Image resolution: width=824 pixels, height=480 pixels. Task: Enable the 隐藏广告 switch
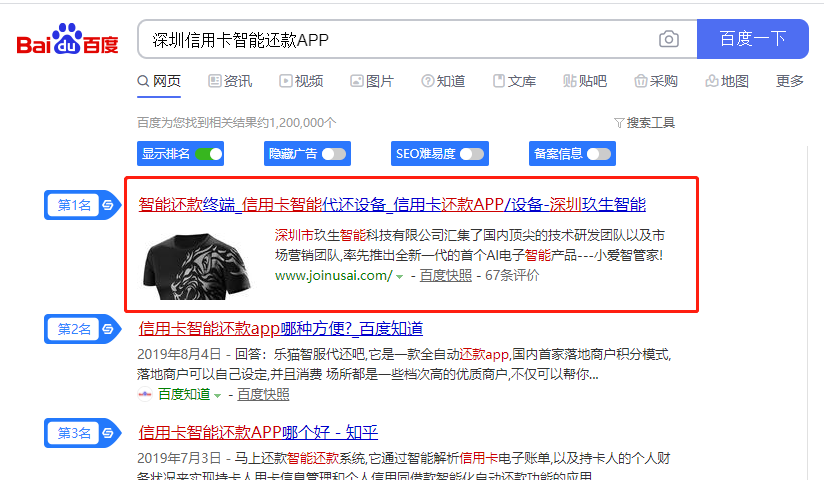tap(334, 154)
